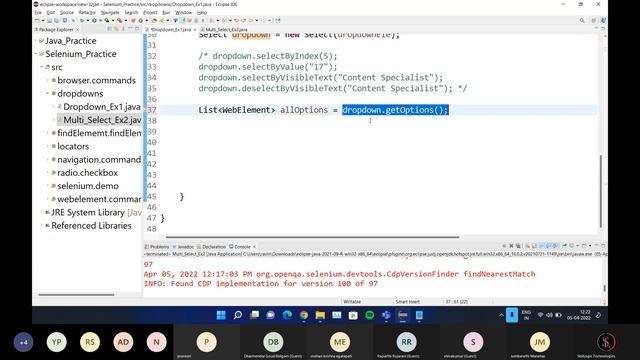Expand the browser.commands package node

(x=48, y=80)
